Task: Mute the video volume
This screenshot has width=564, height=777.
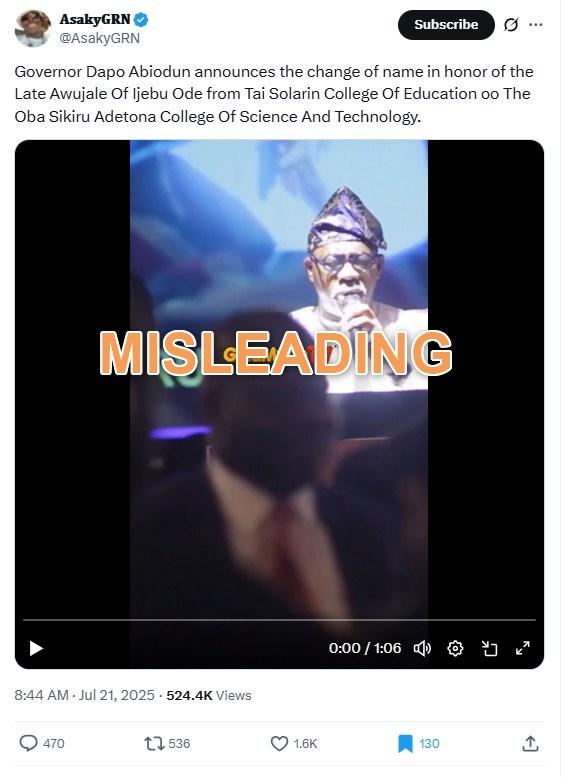Action: [422, 648]
